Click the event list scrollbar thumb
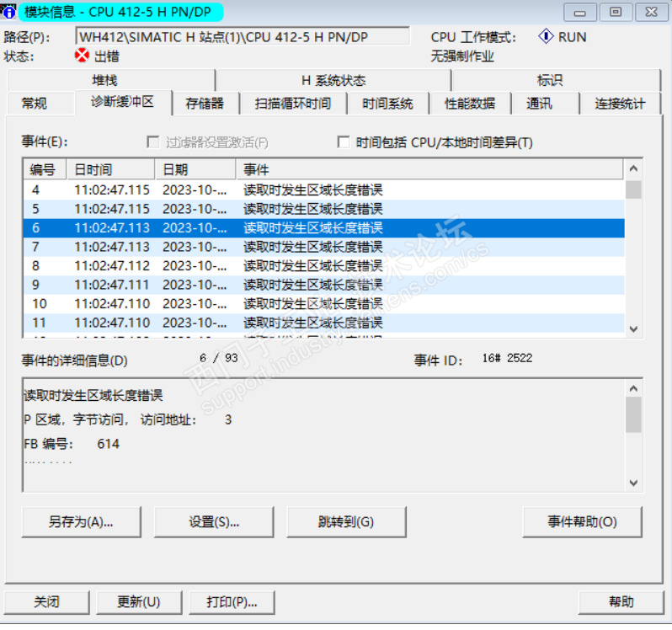Screen dimensions: 672x630 (x=633, y=190)
